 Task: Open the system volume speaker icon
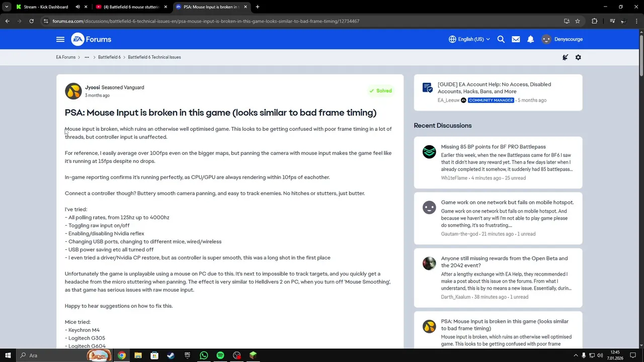click(600, 355)
